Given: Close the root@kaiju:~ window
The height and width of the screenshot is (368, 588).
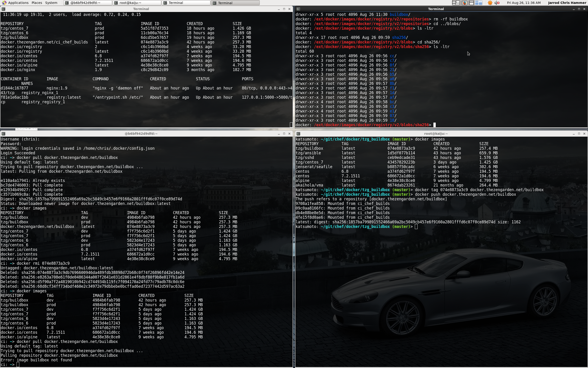Looking at the screenshot, I should click(x=584, y=134).
